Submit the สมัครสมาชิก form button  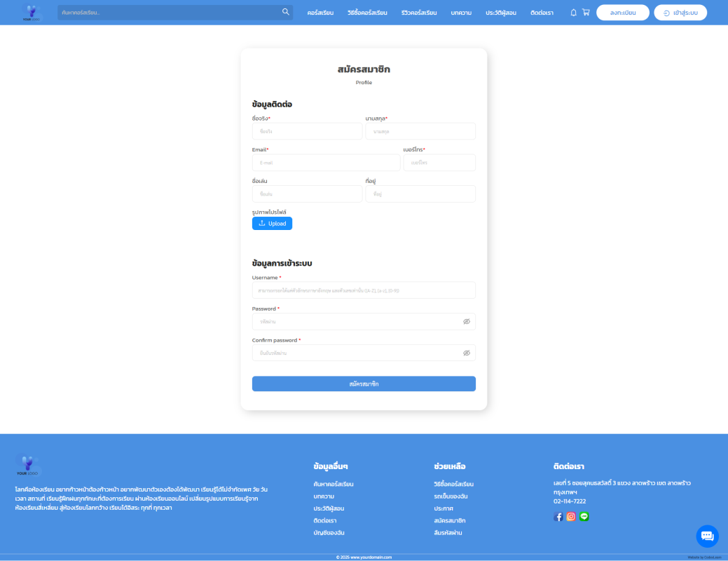point(364,384)
